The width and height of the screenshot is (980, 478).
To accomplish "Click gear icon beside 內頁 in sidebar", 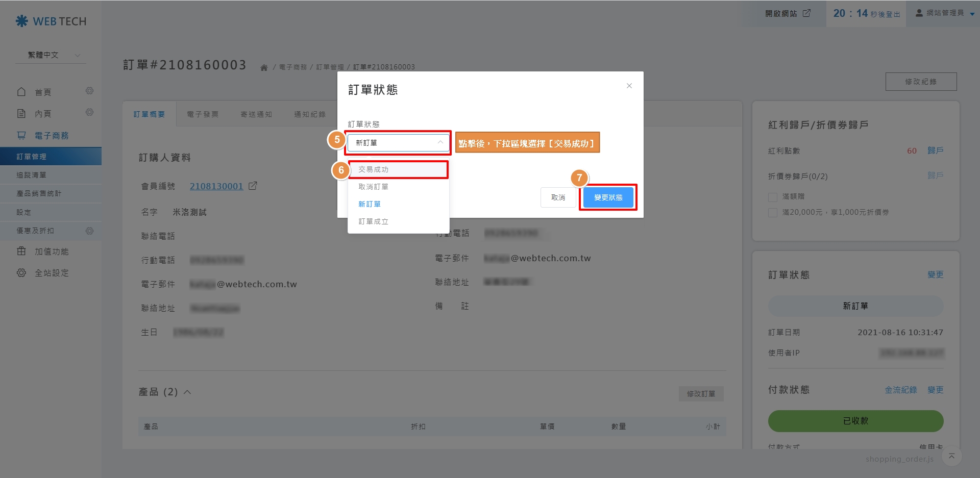I will click(x=89, y=112).
